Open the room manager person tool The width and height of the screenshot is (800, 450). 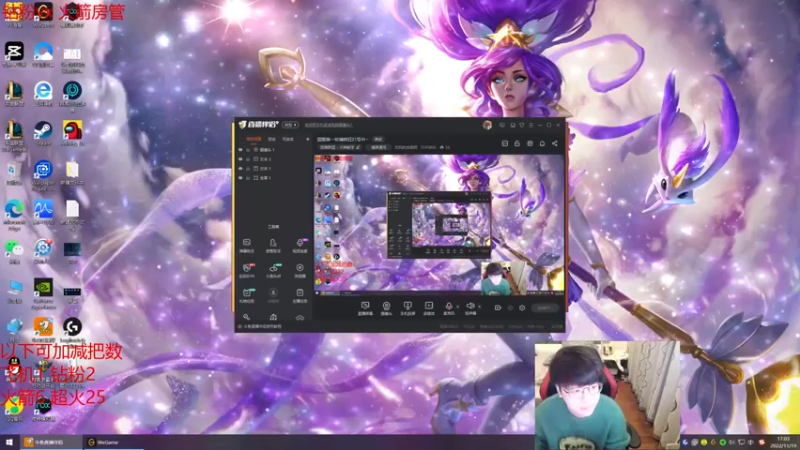pyautogui.click(x=273, y=245)
